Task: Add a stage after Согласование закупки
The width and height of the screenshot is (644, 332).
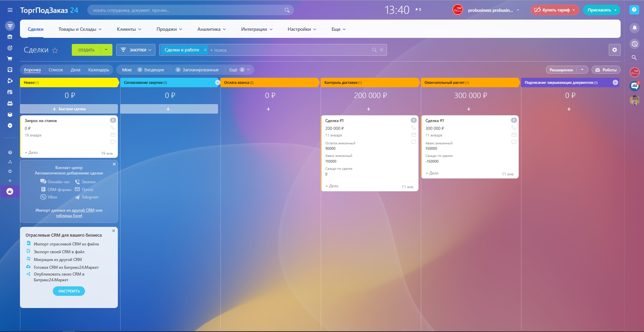Action: tap(217, 82)
